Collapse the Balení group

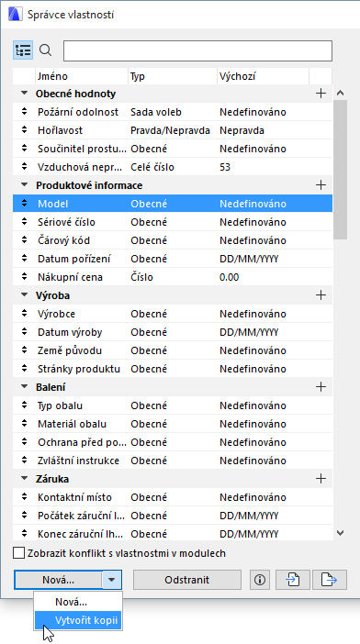25,387
